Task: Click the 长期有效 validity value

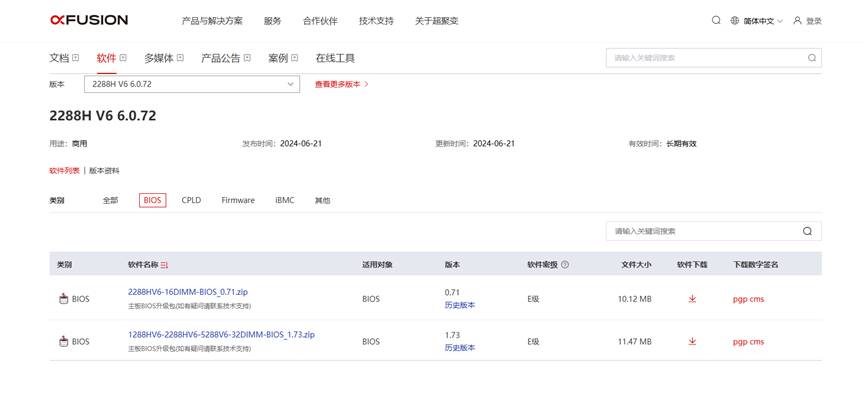Action: click(x=681, y=143)
